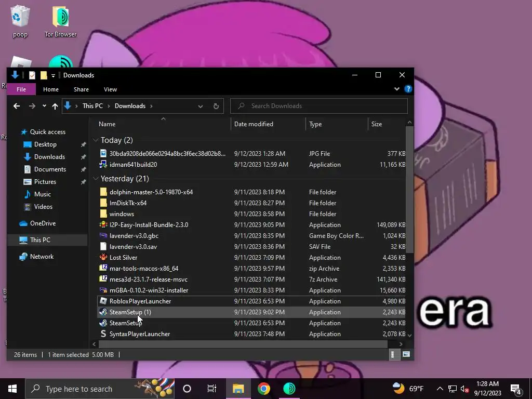Click This PC in the address bar
532x399 pixels.
(92, 106)
